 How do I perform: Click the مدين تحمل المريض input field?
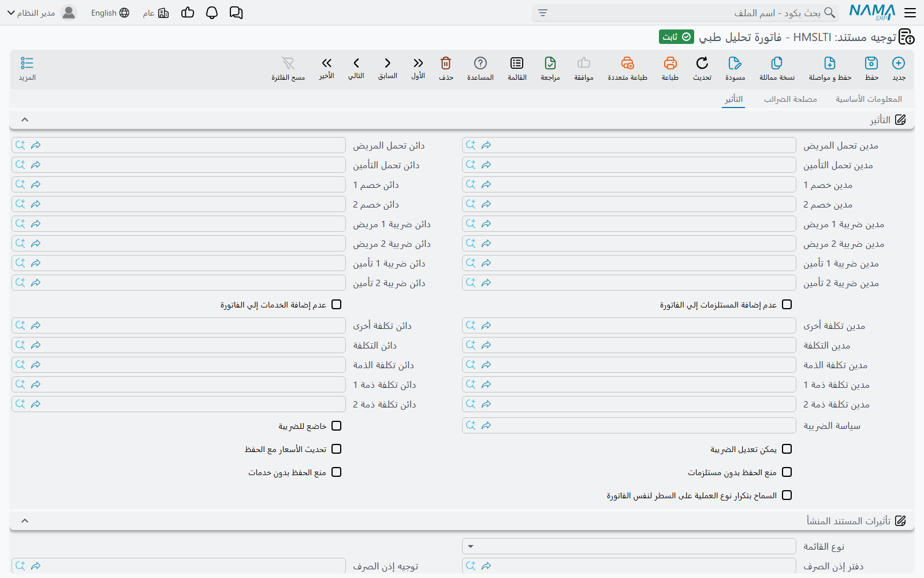[x=629, y=145]
